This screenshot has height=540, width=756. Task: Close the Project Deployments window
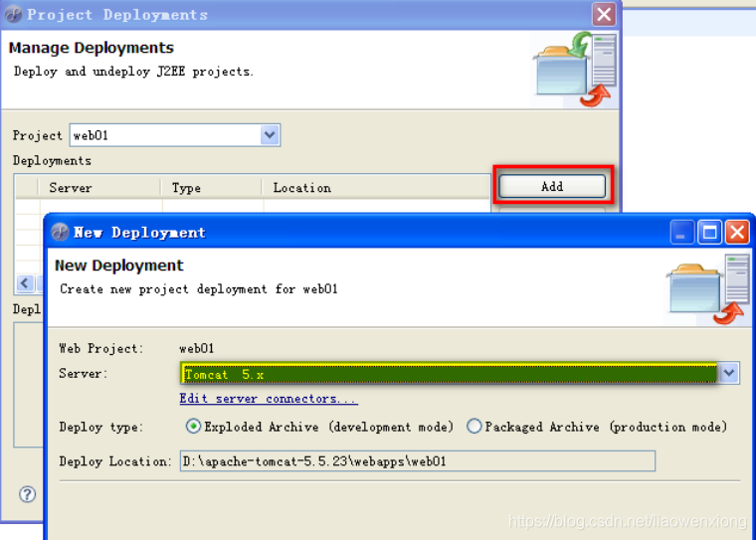pos(604,15)
